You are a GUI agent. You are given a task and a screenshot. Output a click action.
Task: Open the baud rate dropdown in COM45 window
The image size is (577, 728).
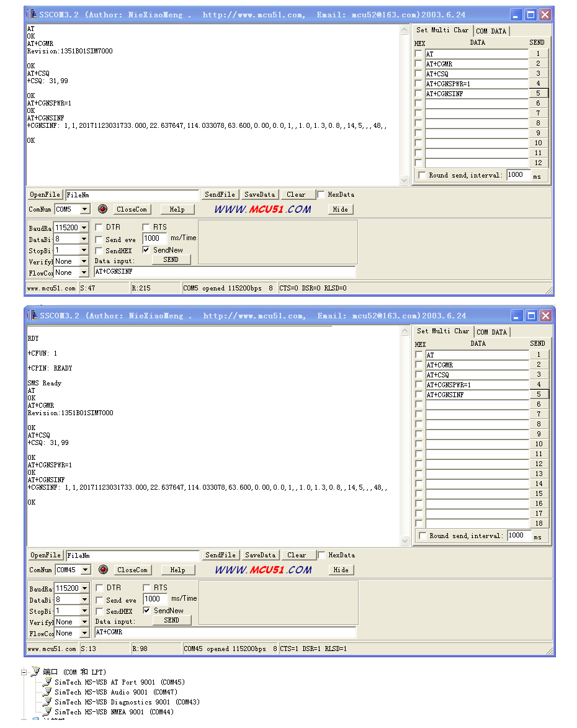(84, 588)
